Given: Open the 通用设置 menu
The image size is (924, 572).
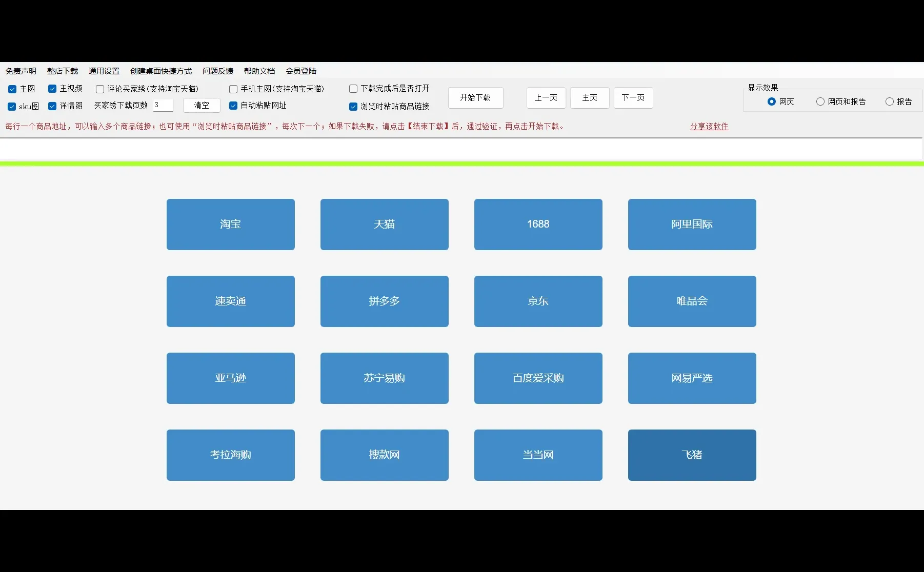Looking at the screenshot, I should (x=104, y=71).
